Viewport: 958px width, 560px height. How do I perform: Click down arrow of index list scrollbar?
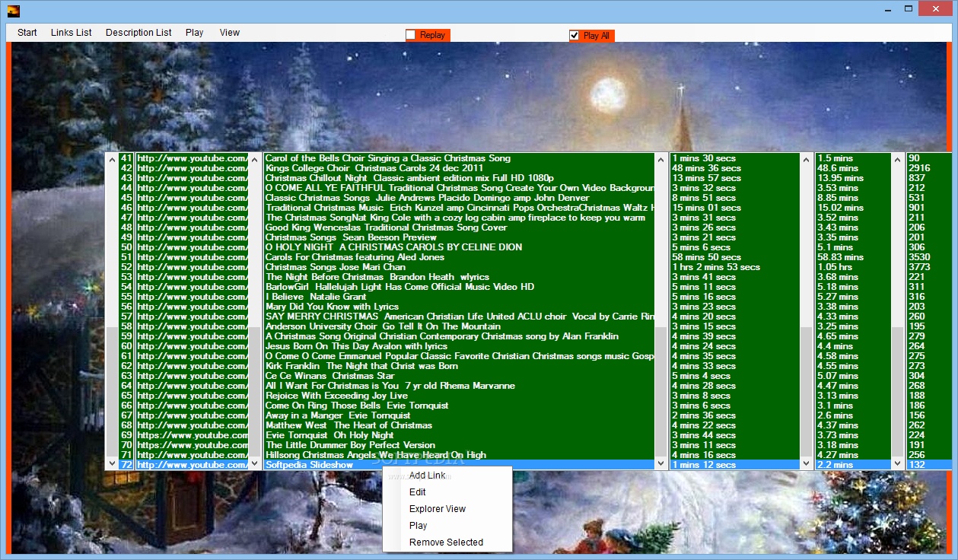pyautogui.click(x=113, y=463)
